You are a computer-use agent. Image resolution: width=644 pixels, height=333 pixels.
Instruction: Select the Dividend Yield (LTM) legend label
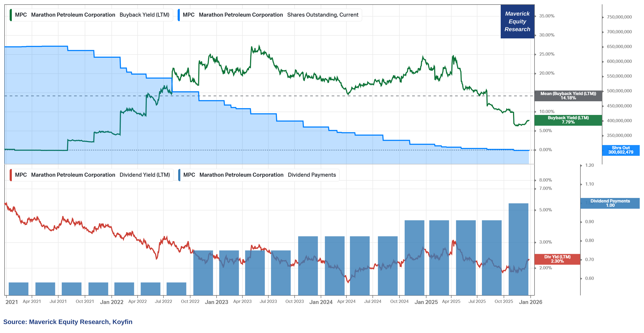tap(145, 175)
